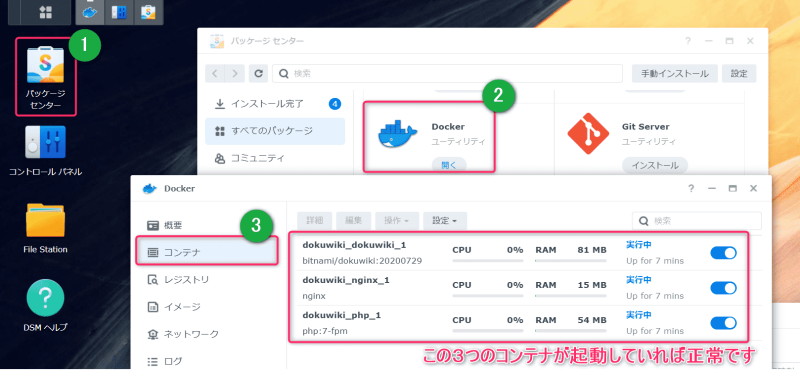
Task: Select すべてのパッケージ in the sidebar
Action: click(x=275, y=131)
